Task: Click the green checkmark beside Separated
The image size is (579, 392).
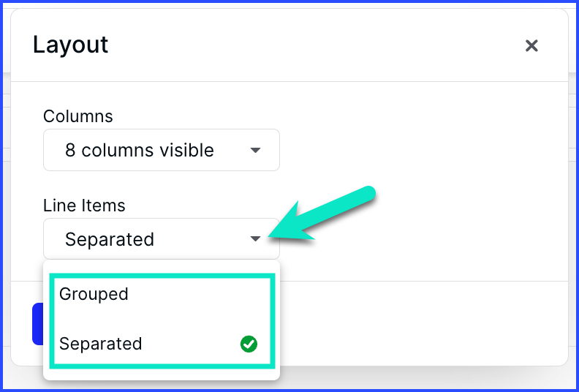Action: coord(249,344)
